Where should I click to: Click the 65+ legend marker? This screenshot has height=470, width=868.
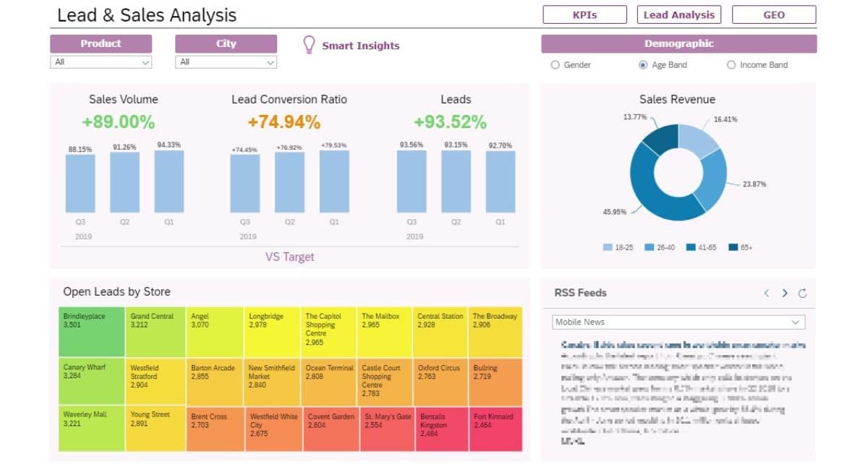tap(733, 248)
